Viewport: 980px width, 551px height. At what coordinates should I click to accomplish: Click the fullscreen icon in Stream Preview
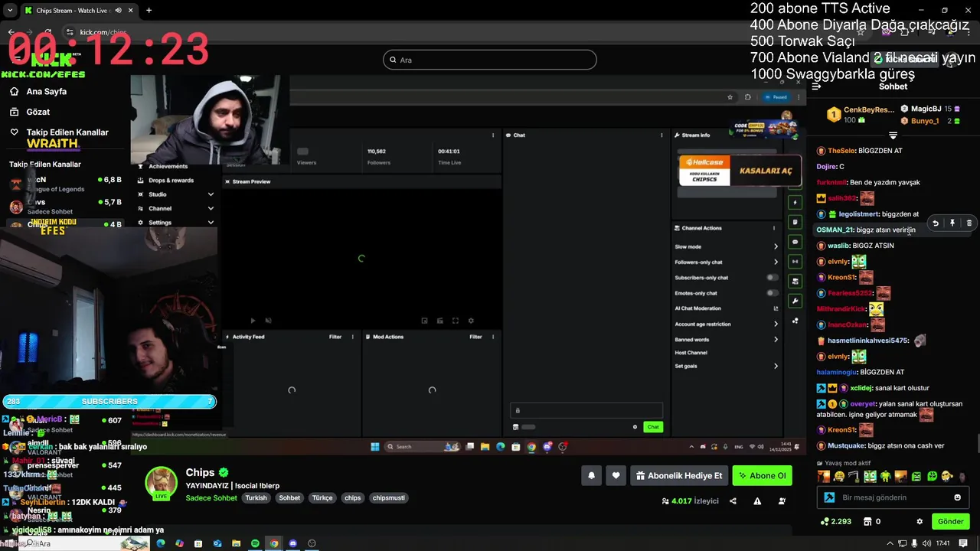(x=455, y=321)
